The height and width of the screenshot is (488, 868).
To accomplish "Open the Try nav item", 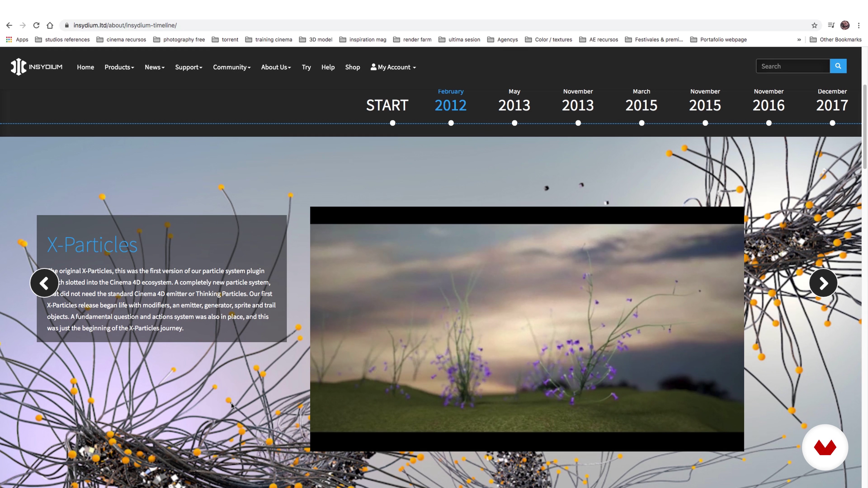I will (306, 67).
